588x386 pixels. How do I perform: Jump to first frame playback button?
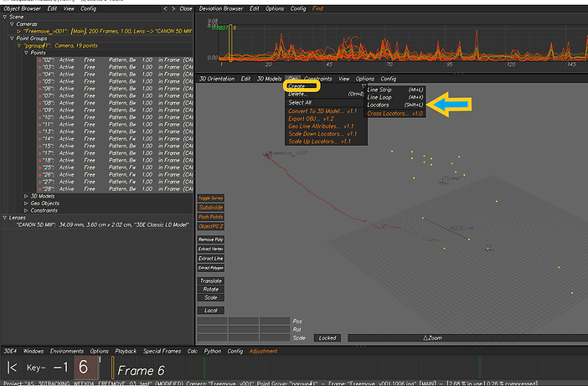coord(12,368)
